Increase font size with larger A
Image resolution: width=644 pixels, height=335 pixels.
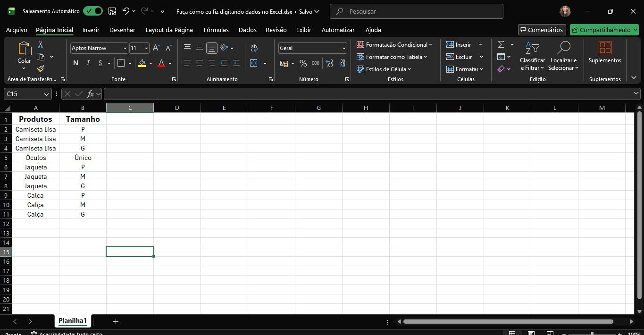coord(156,48)
